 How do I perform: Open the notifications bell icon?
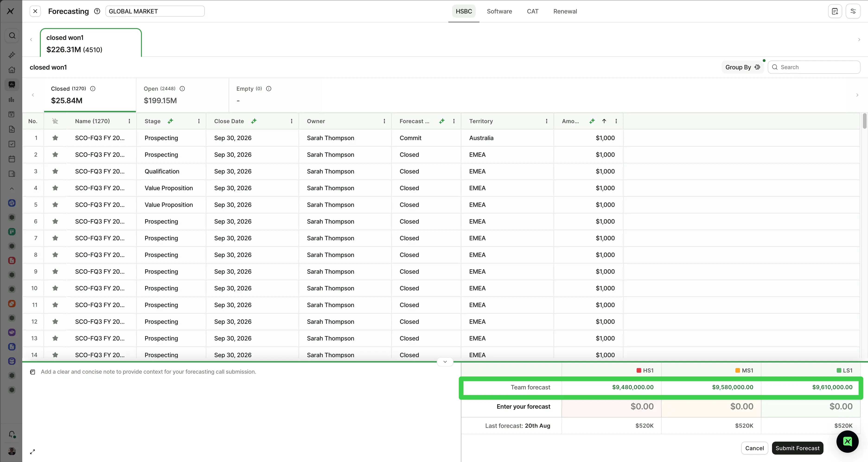coord(12,434)
